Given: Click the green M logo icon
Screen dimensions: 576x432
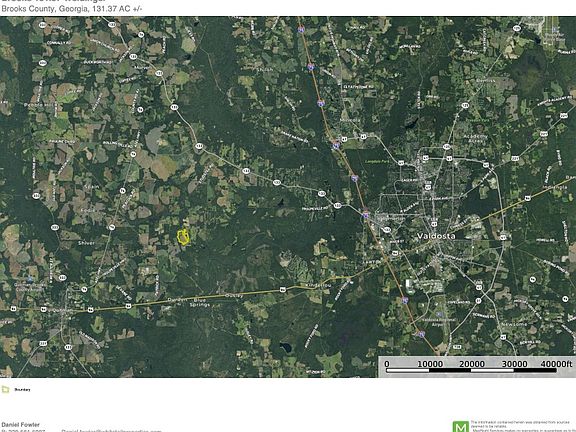Looking at the screenshot, I should tap(460, 427).
